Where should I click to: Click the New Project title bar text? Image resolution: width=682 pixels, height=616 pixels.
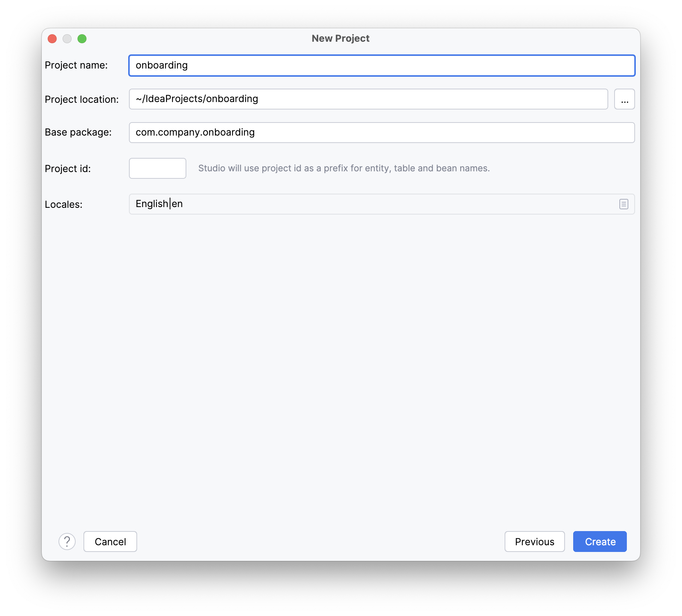340,38
